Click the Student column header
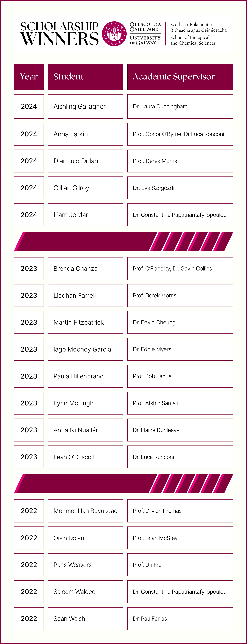 click(x=85, y=77)
